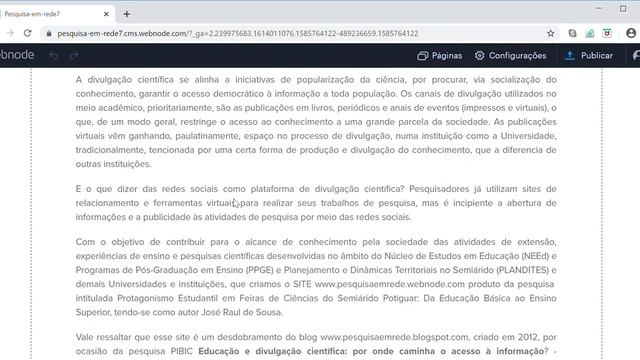This screenshot has height=360, width=640.
Task: Open a new browser tab
Action: (127, 14)
